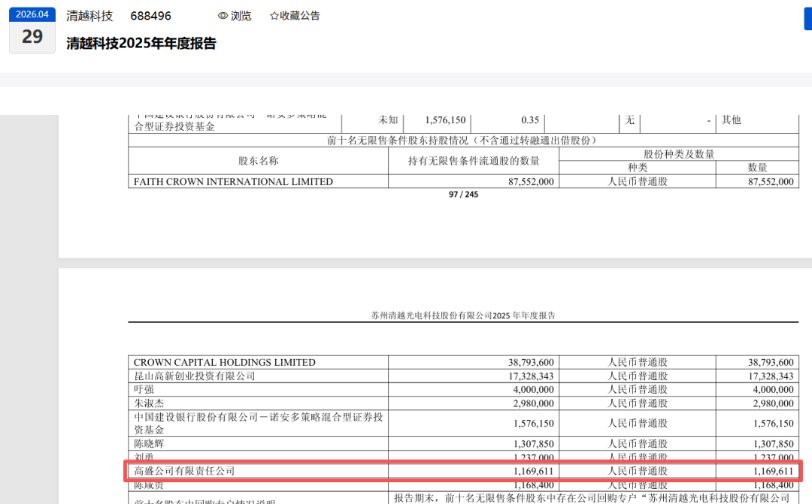Image resolution: width=812 pixels, height=504 pixels.
Task: Click the 种类 sub-header
Action: tap(638, 167)
